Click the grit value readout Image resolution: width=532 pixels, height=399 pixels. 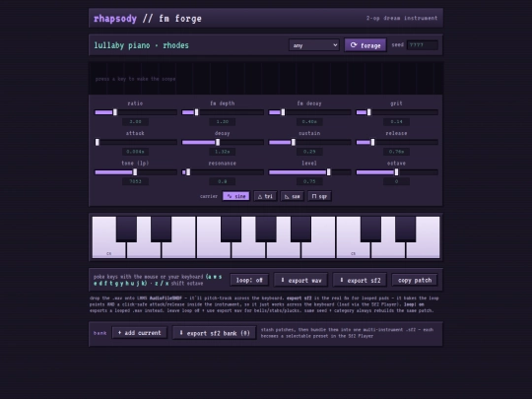397,121
